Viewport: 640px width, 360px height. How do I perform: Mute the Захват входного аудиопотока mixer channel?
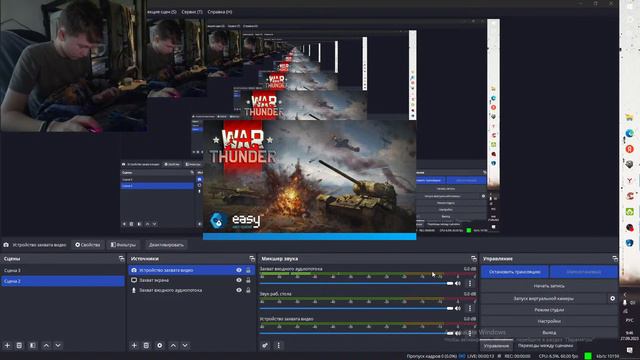coord(458,283)
